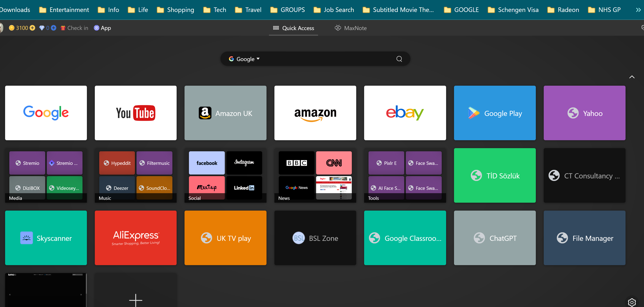Screen dimensions: 644x307
Task: Open Instagram in the Social folder
Action: [x=244, y=163]
